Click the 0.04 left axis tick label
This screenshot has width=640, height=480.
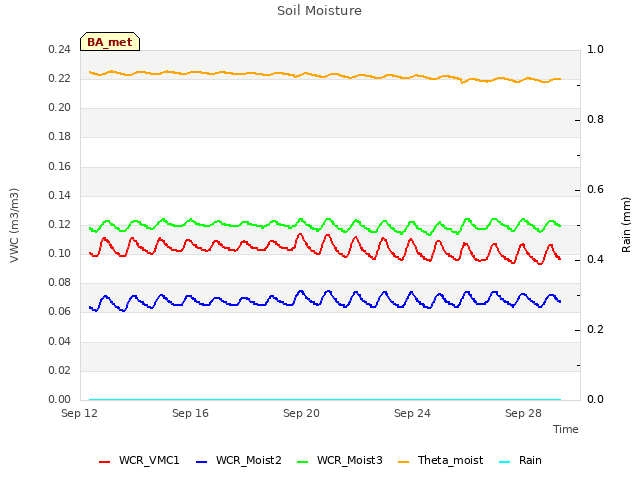pyautogui.click(x=60, y=341)
